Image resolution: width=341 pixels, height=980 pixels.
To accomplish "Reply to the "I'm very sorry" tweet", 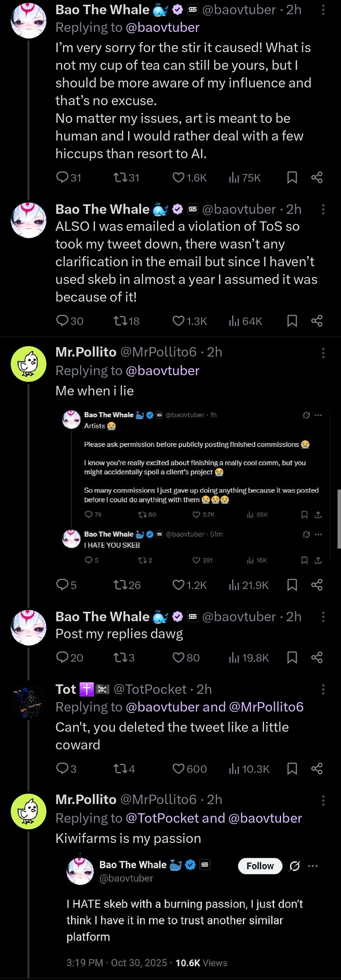I will 62,178.
